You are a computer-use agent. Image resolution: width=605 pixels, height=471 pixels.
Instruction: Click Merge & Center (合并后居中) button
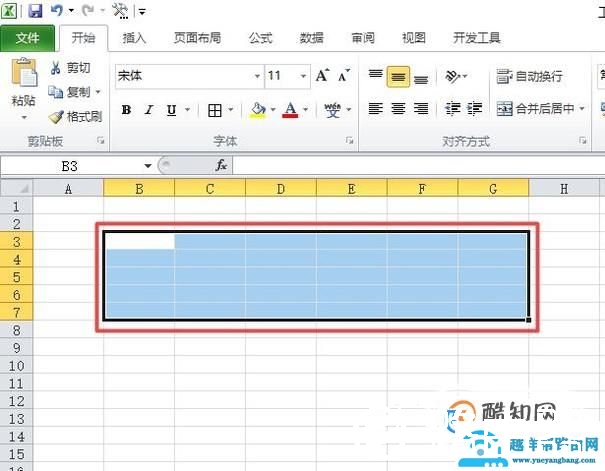pos(536,109)
